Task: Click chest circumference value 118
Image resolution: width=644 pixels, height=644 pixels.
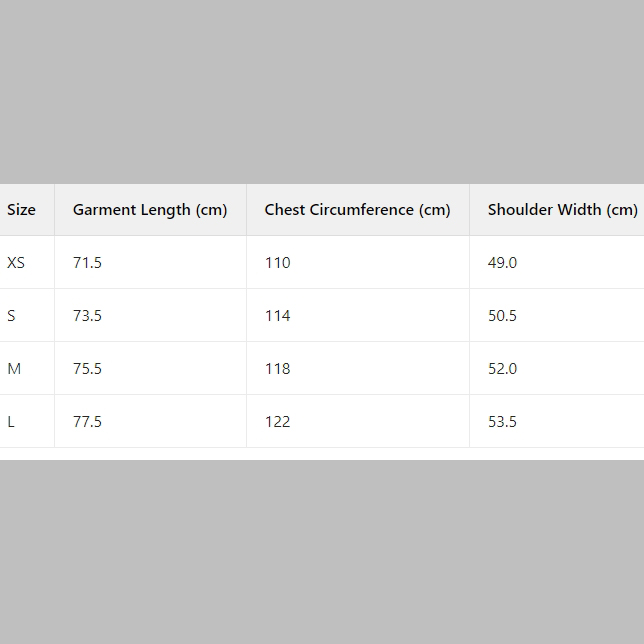Action: [277, 369]
